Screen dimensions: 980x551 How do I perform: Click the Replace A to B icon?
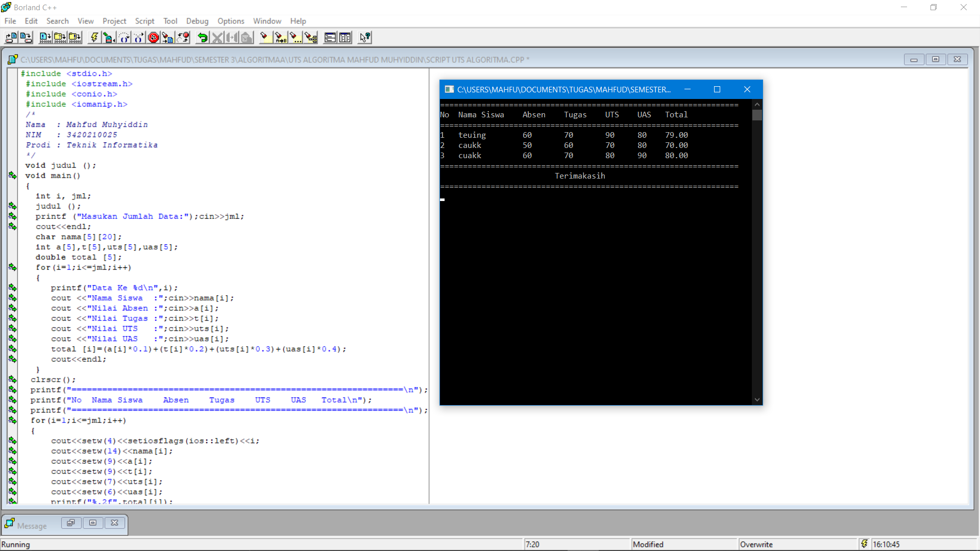280,37
